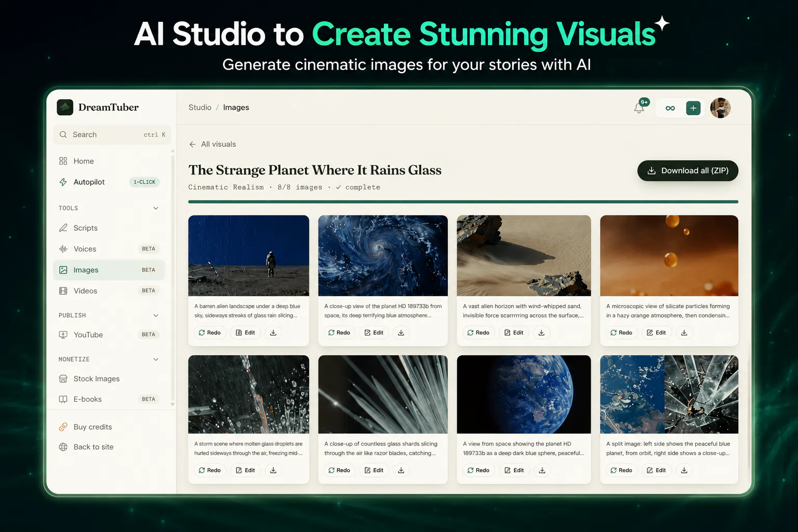The width and height of the screenshot is (798, 532).
Task: Edit the planet HD 189733b close-up image
Action: 374,332
